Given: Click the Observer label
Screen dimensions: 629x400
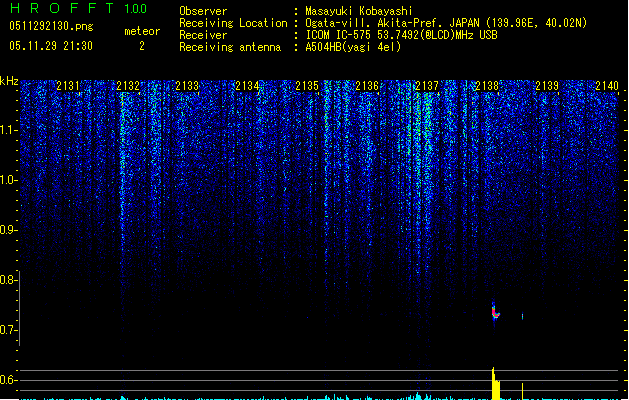Looking at the screenshot, I should tap(203, 11).
